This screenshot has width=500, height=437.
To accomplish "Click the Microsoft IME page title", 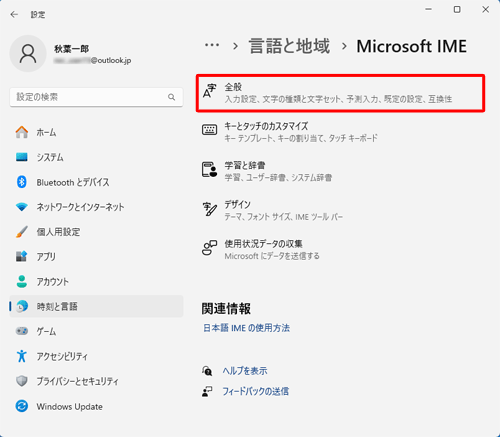I will pos(411,46).
